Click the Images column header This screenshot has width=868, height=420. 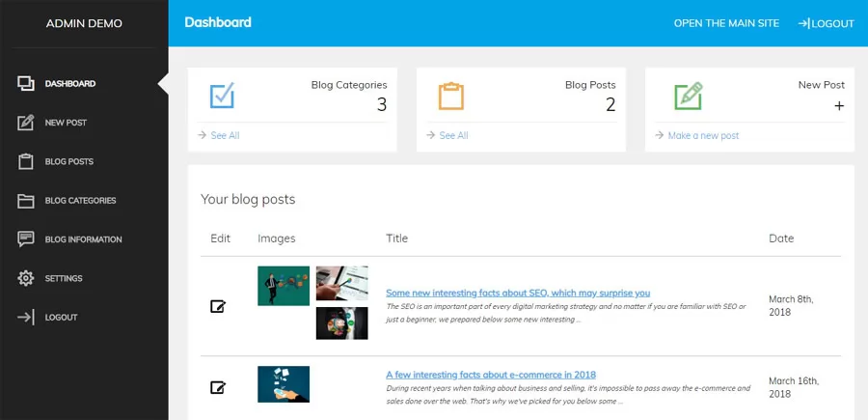coord(276,238)
